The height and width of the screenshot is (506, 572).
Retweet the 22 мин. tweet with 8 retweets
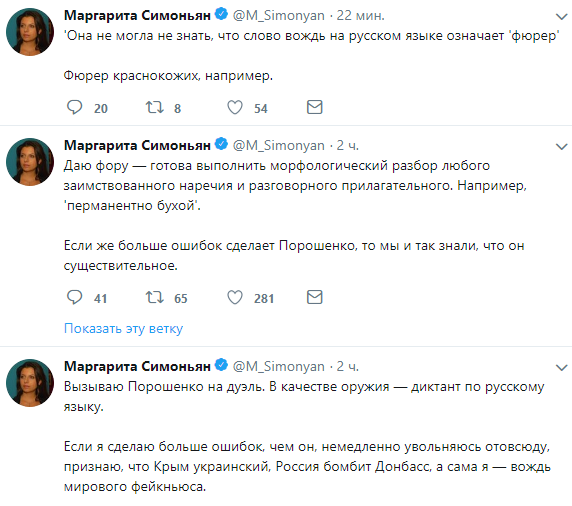(x=155, y=108)
